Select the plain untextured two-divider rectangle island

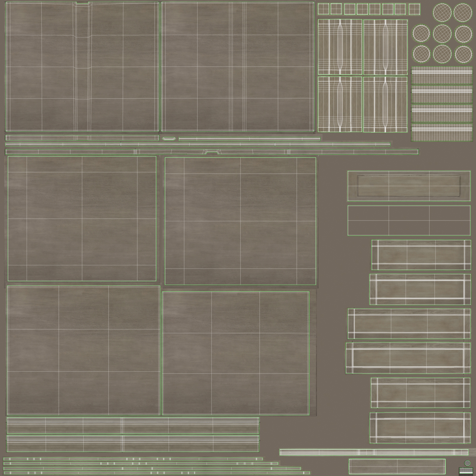coord(409,221)
